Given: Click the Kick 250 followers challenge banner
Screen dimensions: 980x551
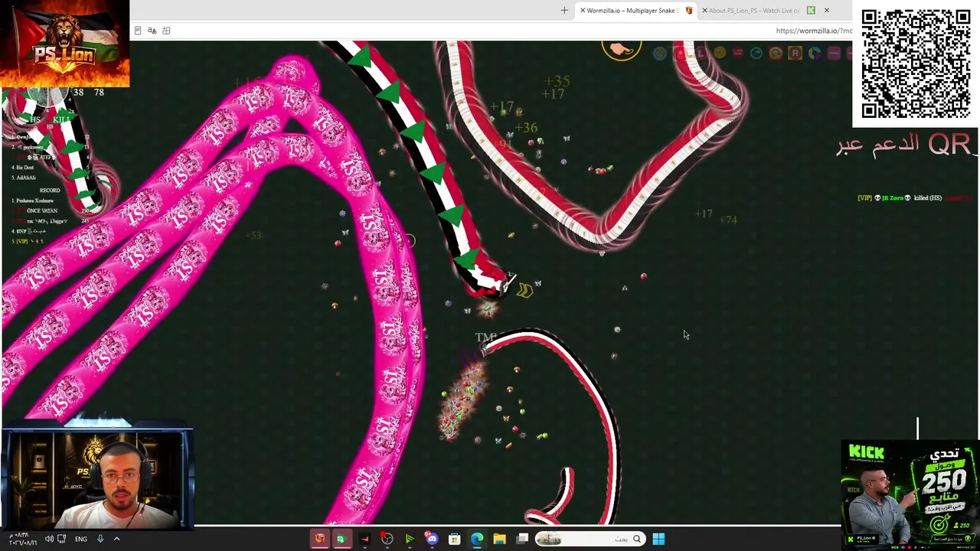Looking at the screenshot, I should pos(910,495).
